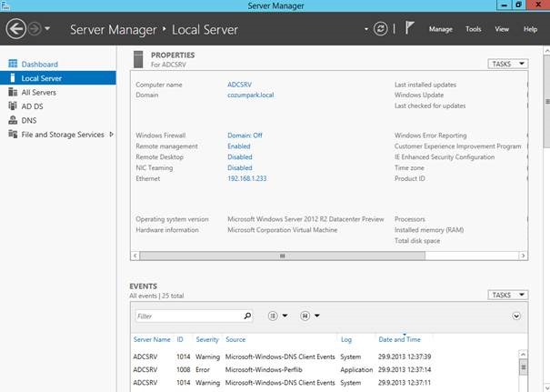Expand File and Storage Services arrow
550x392 pixels.
(111, 134)
